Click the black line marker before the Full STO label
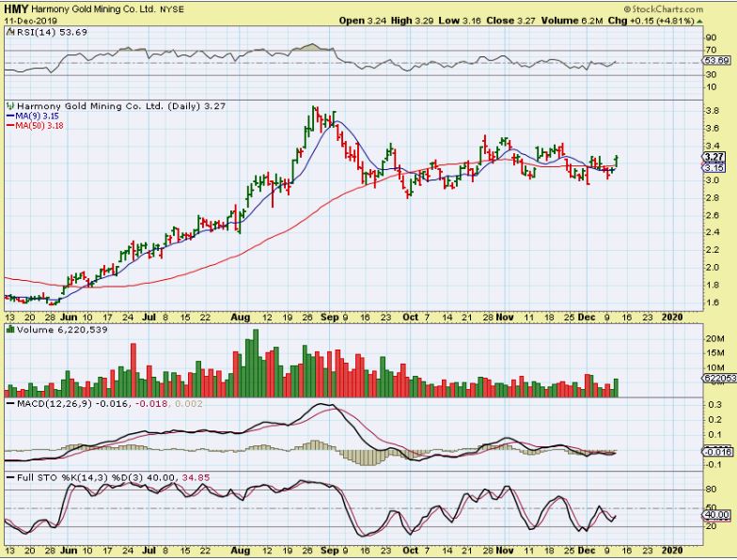The height and width of the screenshot is (560, 737). [x=10, y=477]
